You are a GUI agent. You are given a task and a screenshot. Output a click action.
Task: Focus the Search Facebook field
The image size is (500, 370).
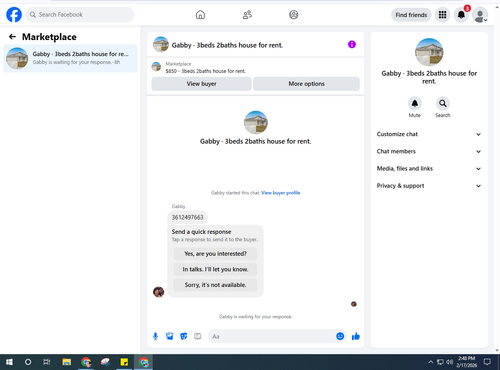pyautogui.click(x=80, y=15)
